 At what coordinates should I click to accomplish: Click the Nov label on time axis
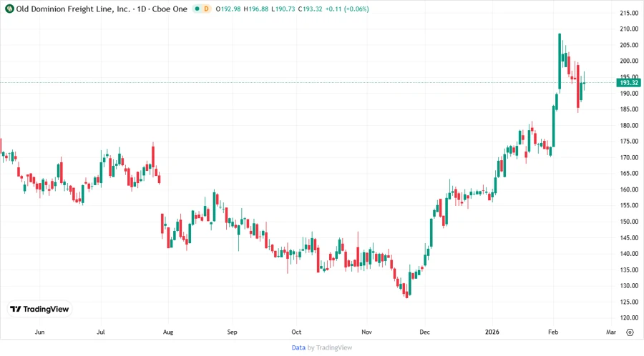tap(366, 332)
